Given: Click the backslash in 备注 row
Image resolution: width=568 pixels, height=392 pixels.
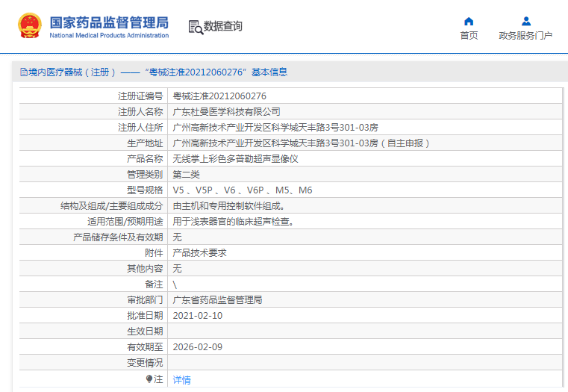Looking at the screenshot, I should (175, 284).
